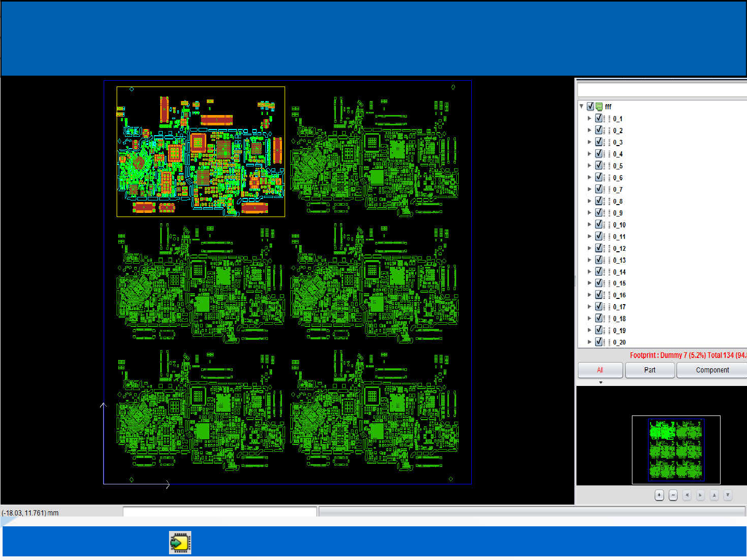747x560 pixels.
Task: Click the pan right arrow button
Action: pyautogui.click(x=700, y=495)
